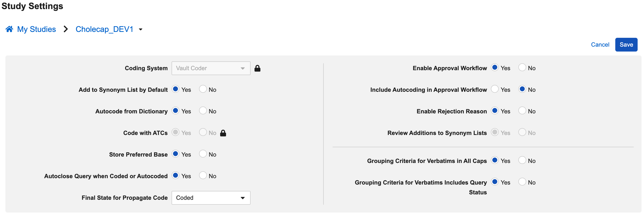Select No for Enable Approval Workflow

pyautogui.click(x=522, y=67)
